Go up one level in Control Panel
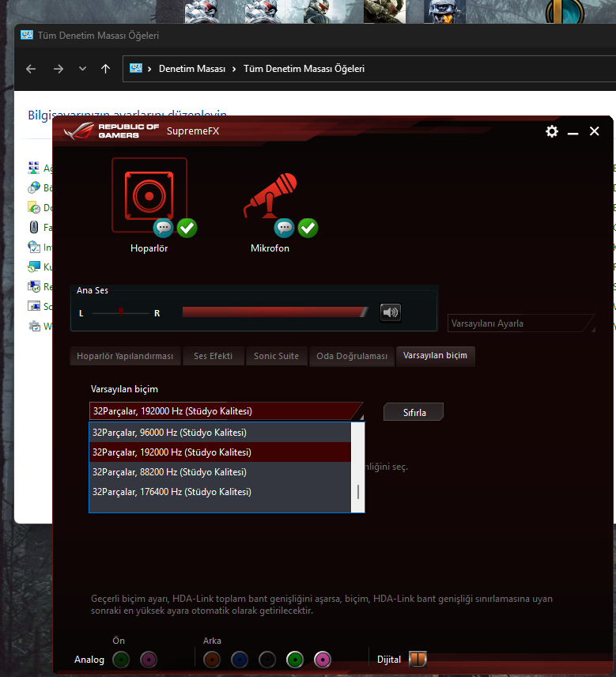Image resolution: width=616 pixels, height=677 pixels. pyautogui.click(x=105, y=69)
